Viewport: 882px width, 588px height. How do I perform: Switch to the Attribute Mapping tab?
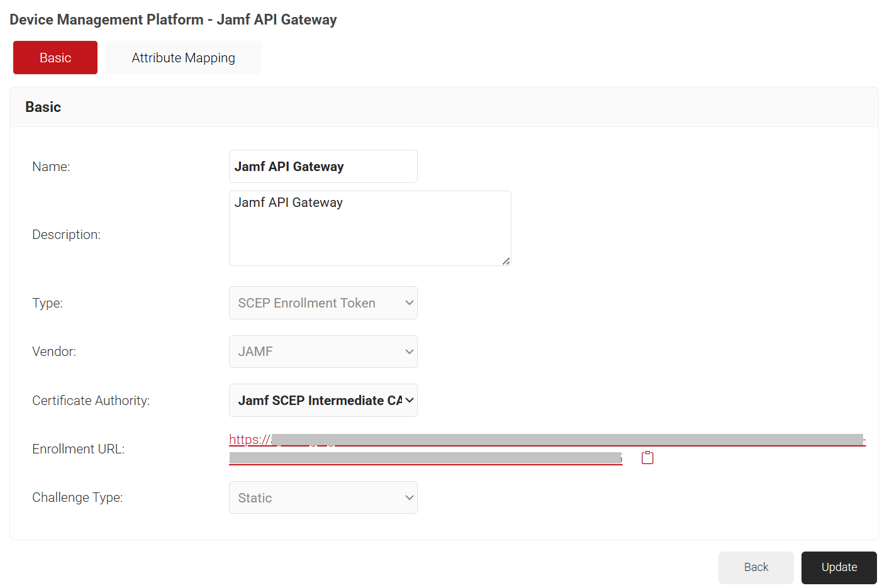183,58
